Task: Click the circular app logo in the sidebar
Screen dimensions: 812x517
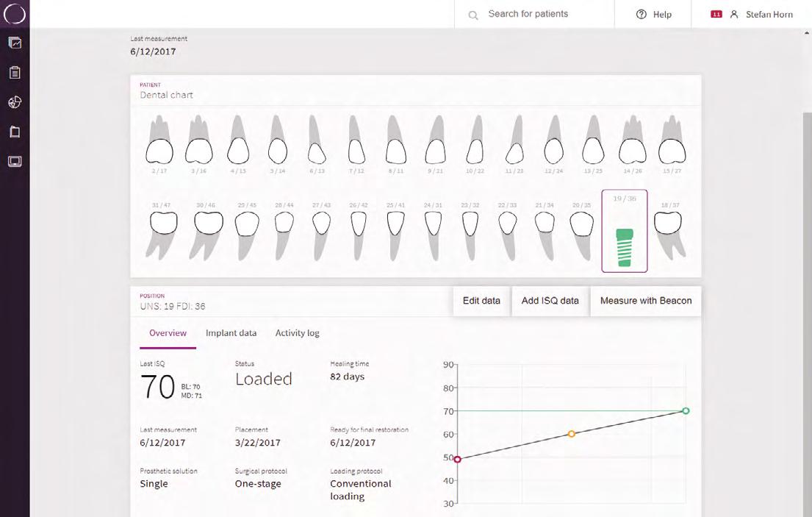Action: click(15, 14)
